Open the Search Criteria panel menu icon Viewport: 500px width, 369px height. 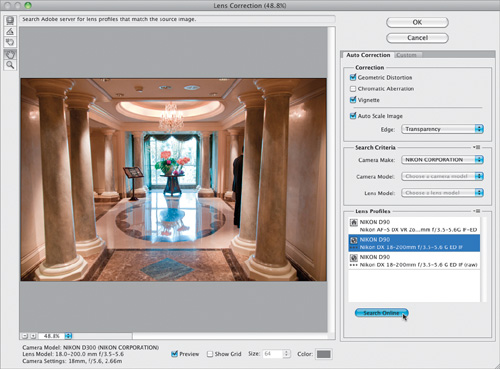[x=477, y=147]
